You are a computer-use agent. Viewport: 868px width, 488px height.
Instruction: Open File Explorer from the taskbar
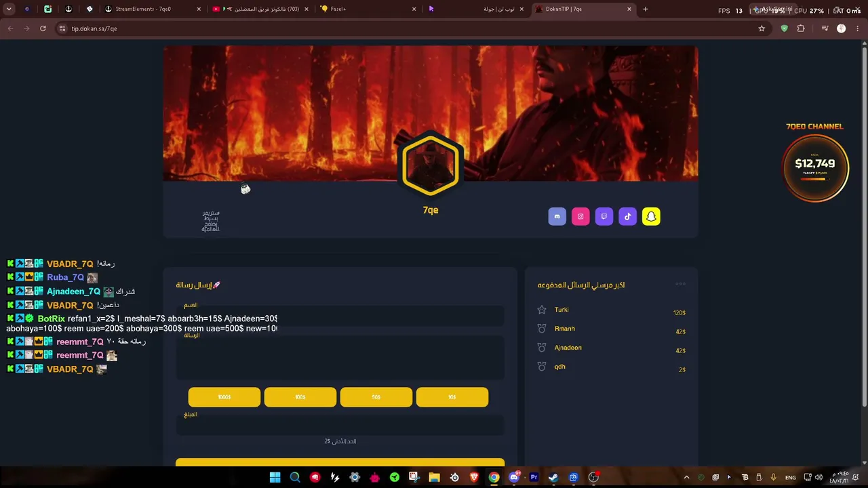[434, 477]
